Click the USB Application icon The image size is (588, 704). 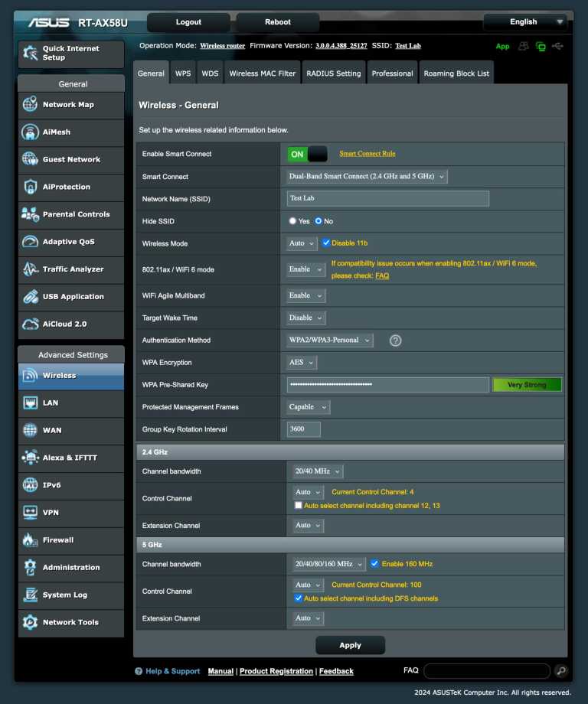(x=31, y=297)
